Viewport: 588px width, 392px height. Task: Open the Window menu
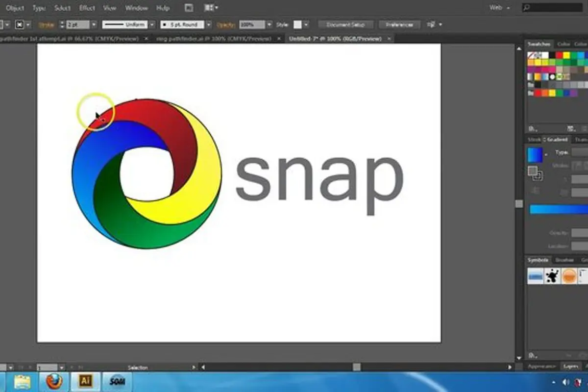click(x=136, y=8)
